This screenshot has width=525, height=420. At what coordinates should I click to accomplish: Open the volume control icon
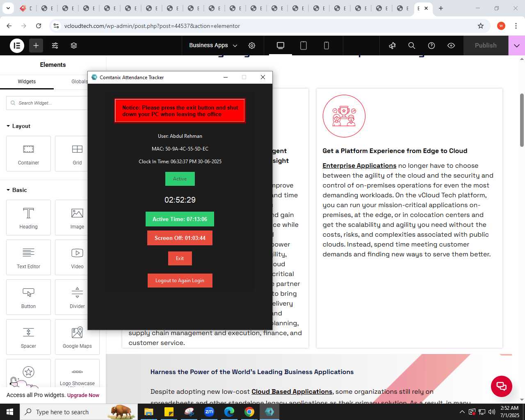point(492,412)
